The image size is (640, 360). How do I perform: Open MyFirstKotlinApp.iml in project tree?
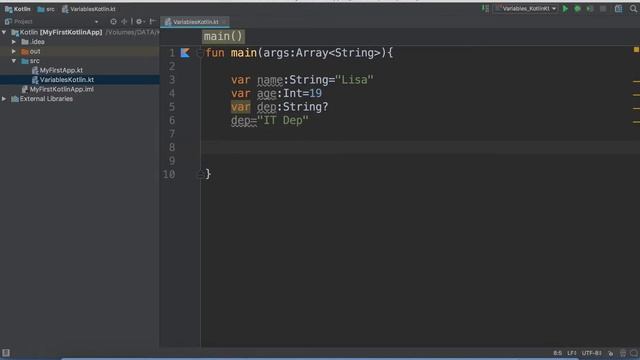[x=58, y=89]
